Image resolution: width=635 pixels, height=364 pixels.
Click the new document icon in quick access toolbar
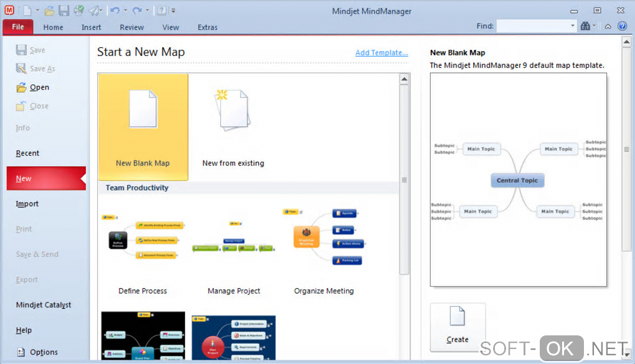coord(27,11)
